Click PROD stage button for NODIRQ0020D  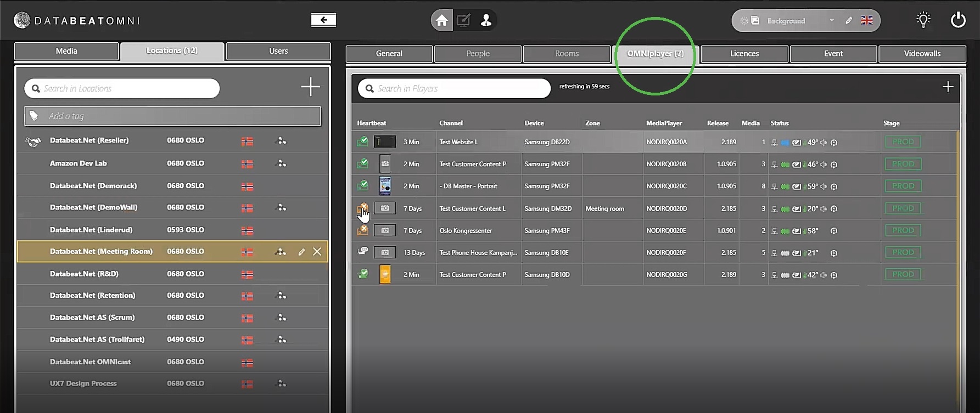pos(903,208)
